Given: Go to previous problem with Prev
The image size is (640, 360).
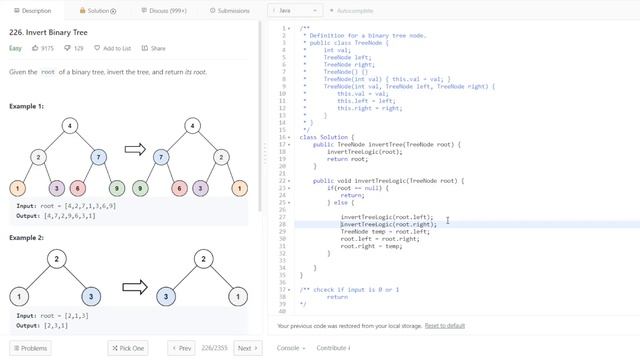Looking at the screenshot, I should 181,348.
